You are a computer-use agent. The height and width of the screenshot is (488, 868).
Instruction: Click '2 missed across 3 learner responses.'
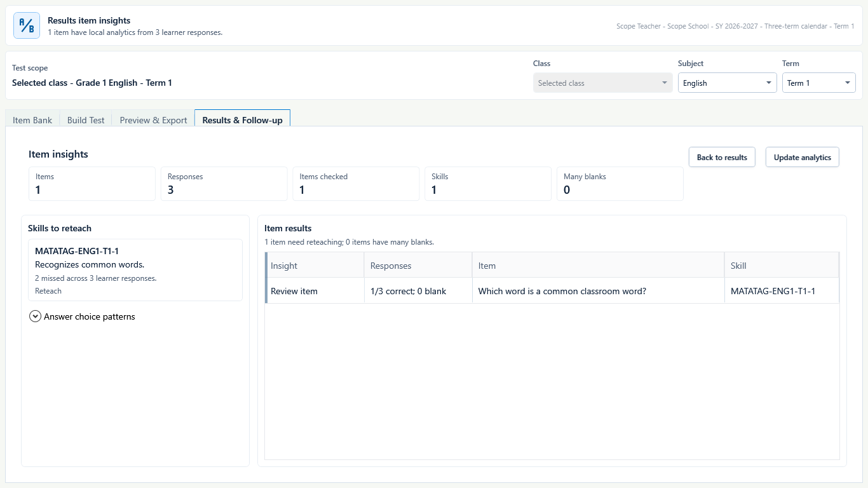pos(96,278)
